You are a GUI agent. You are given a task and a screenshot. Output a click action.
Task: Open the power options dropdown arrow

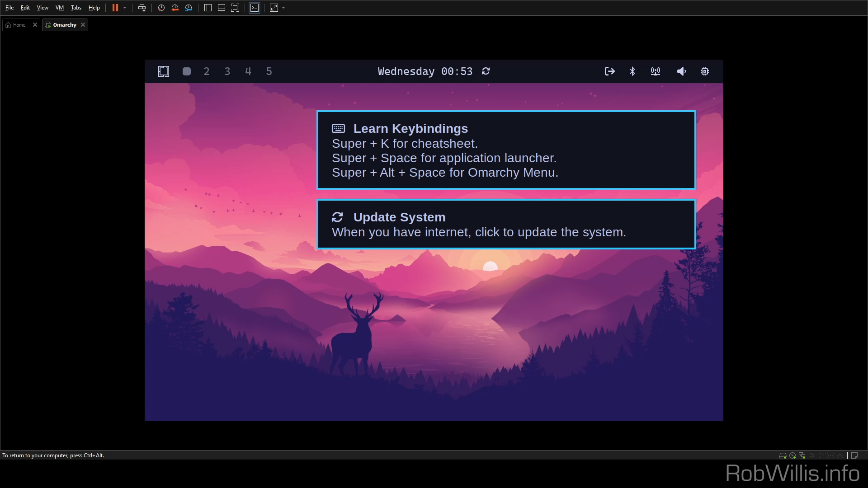point(125,8)
